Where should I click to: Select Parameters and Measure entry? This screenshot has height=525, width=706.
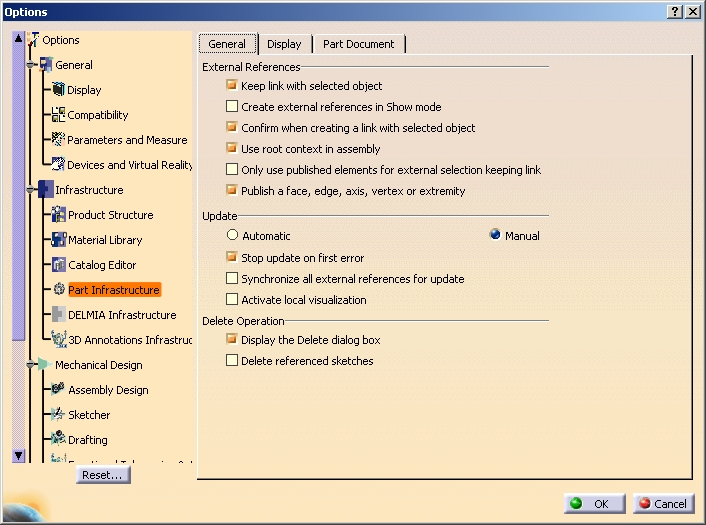click(x=127, y=140)
